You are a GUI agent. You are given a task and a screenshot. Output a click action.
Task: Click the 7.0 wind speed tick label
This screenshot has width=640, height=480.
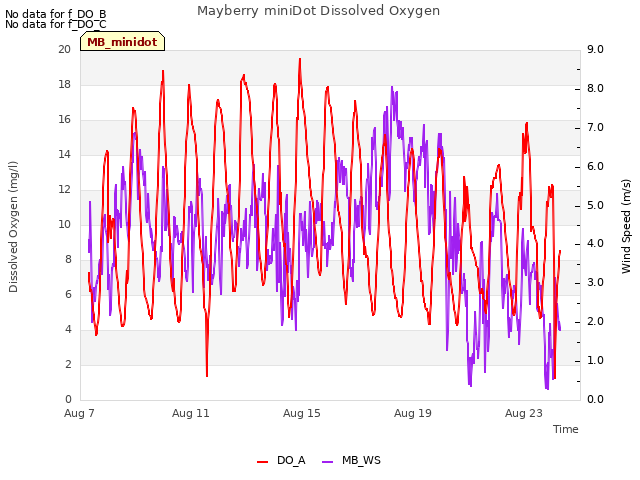click(595, 127)
